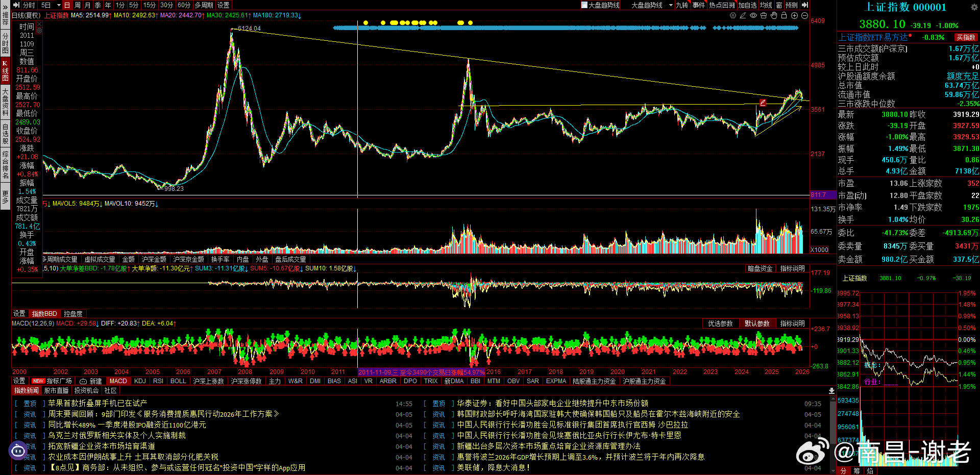980x475 pixels.
Task: Switch to 分时 intraday view
Action: (29, 5)
